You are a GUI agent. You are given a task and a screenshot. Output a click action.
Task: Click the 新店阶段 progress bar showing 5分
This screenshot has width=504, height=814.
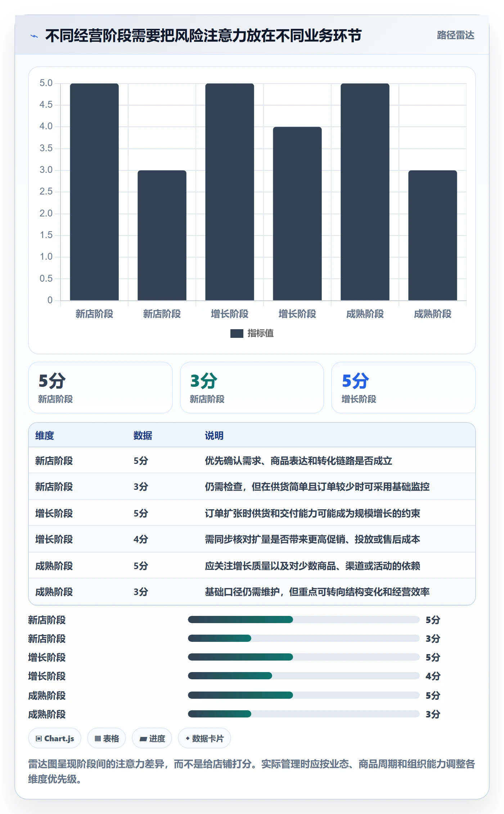303,620
